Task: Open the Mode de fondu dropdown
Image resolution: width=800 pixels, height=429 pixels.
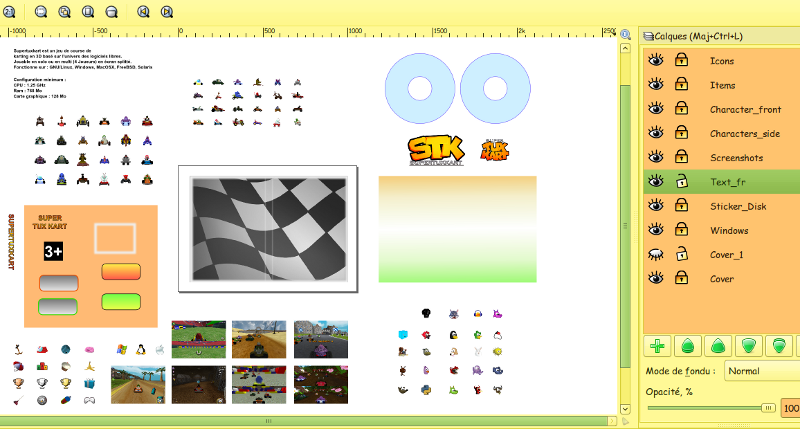Action: 760,371
